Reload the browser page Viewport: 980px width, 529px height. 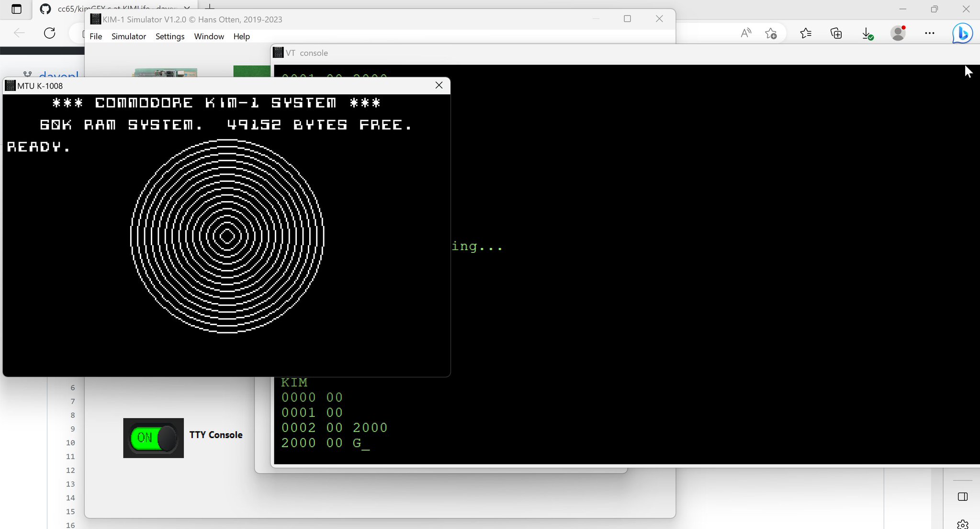pos(50,33)
